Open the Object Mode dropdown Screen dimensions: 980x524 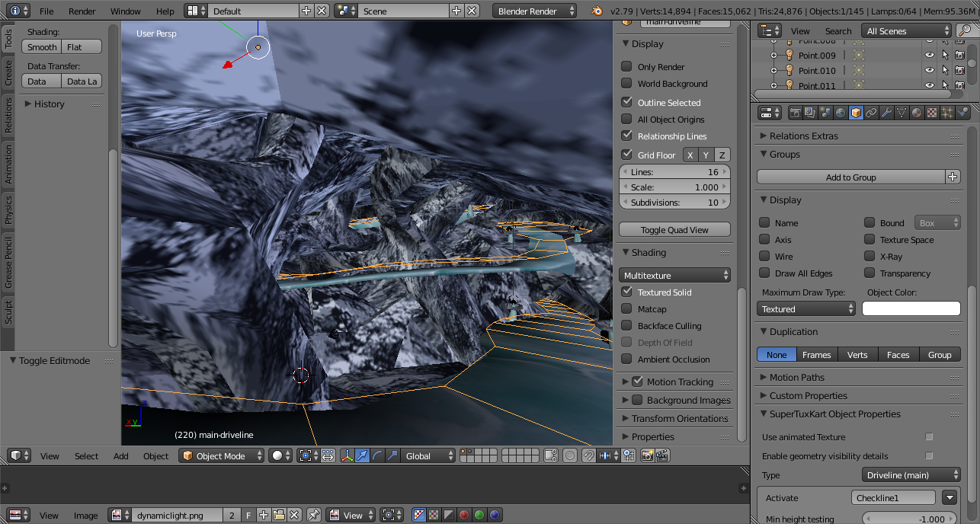point(222,456)
